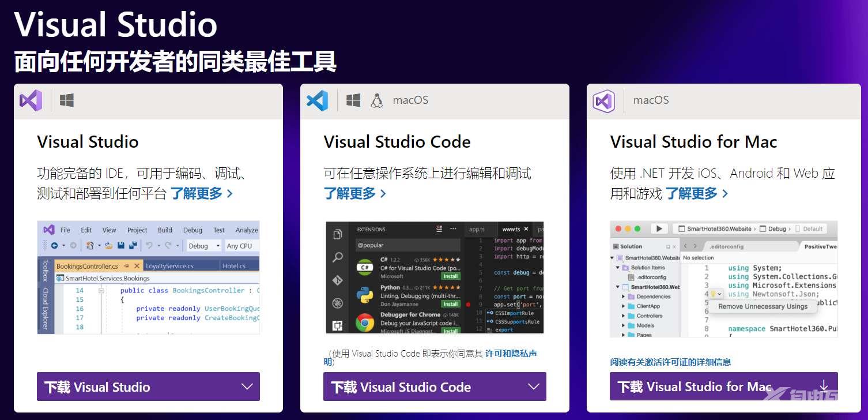The height and width of the screenshot is (420, 868).
Task: Select the Remove Unnecessary Usings entry
Action: click(763, 306)
